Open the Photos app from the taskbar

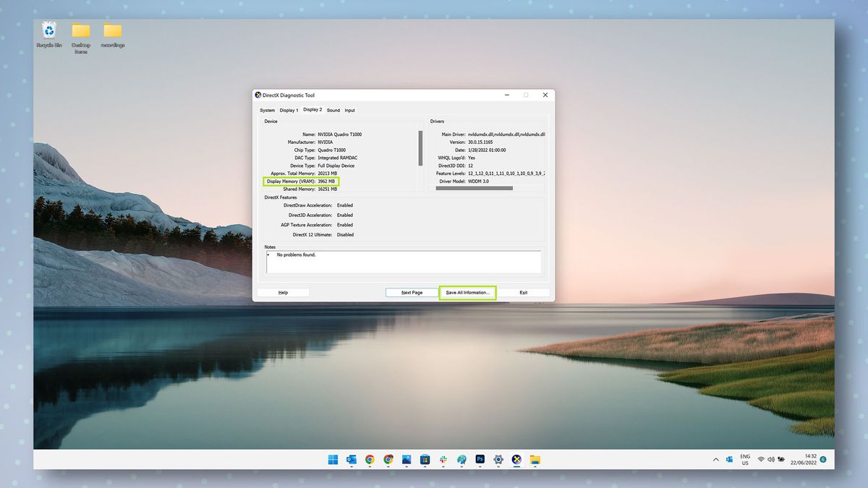tap(407, 460)
